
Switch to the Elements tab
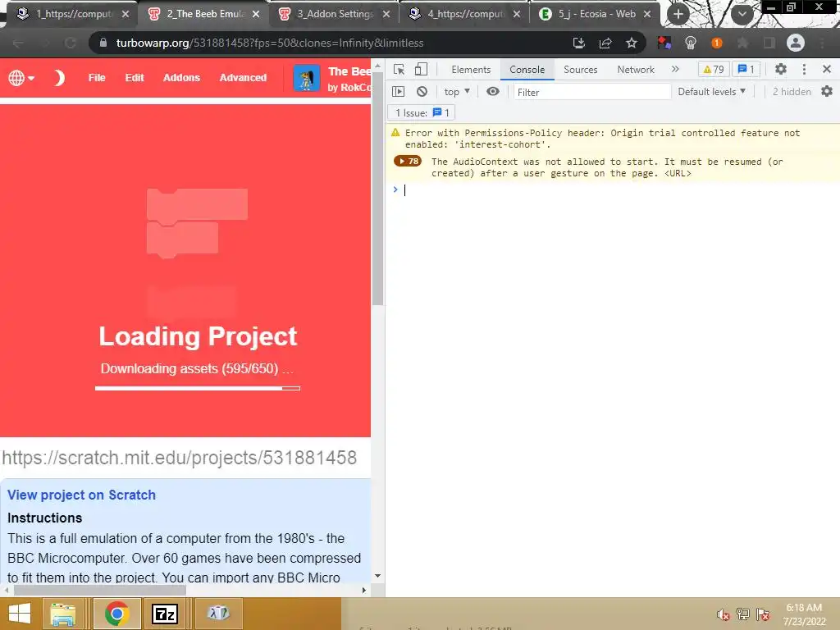[471, 70]
